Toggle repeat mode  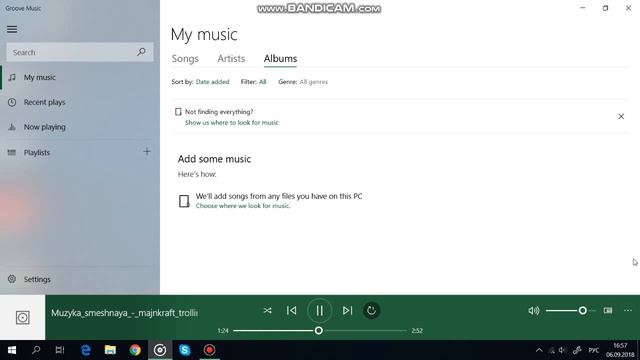(371, 311)
